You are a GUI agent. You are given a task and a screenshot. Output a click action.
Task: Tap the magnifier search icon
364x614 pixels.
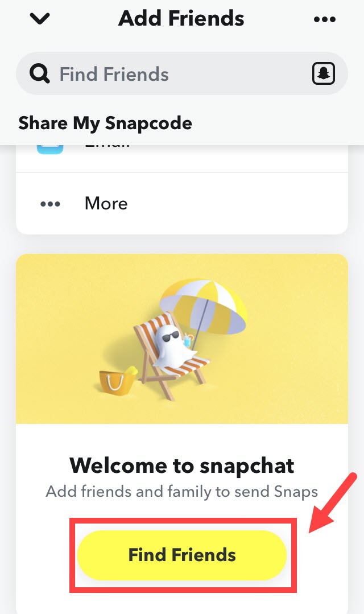pos(40,73)
